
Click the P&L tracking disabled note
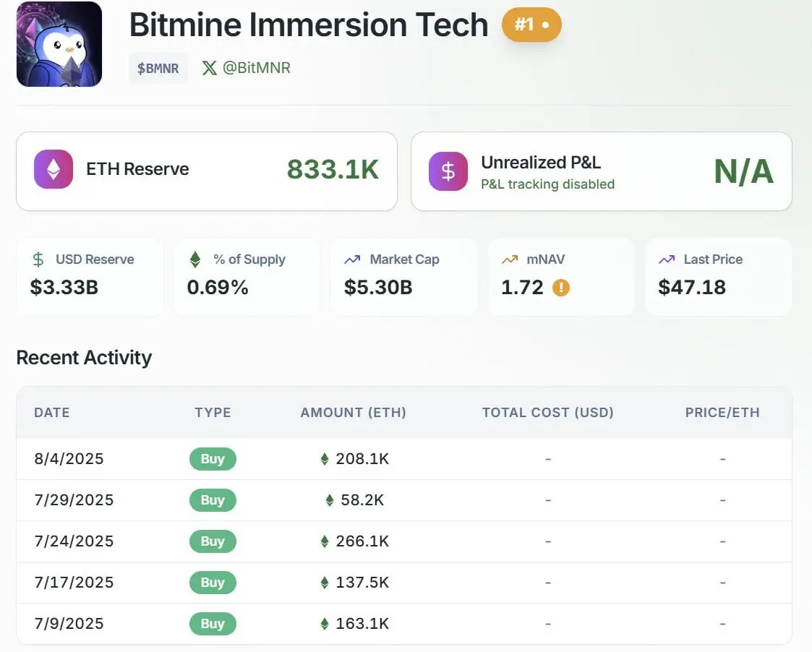coord(547,184)
